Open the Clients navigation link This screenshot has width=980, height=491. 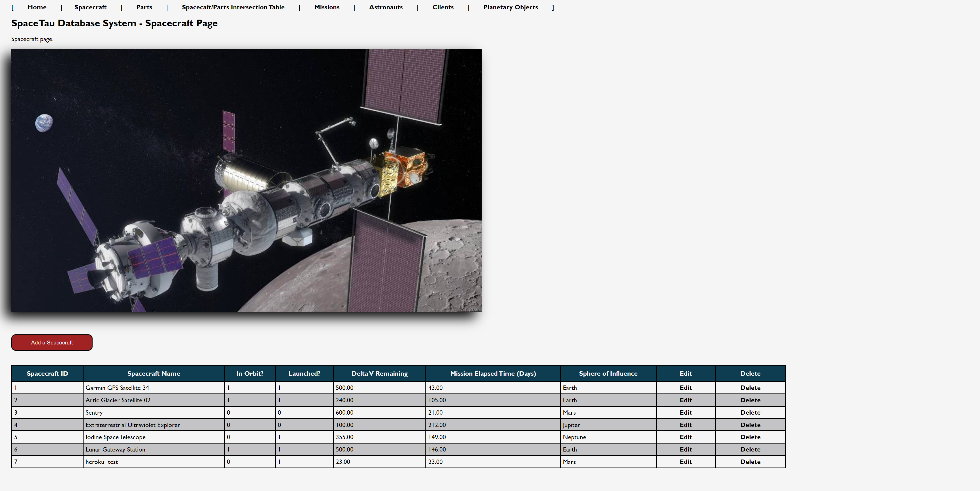(443, 7)
